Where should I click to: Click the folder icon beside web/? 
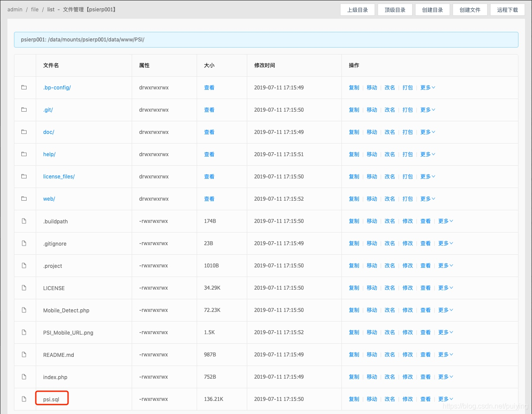[x=24, y=198]
